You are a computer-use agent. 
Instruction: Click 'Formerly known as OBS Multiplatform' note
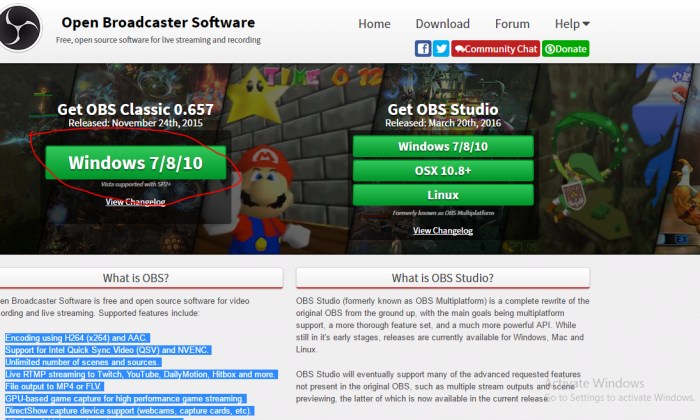(443, 213)
